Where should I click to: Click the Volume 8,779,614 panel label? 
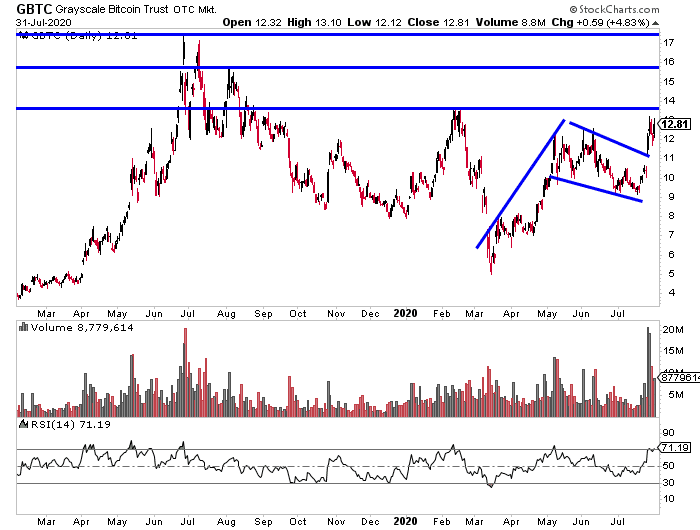[82, 328]
